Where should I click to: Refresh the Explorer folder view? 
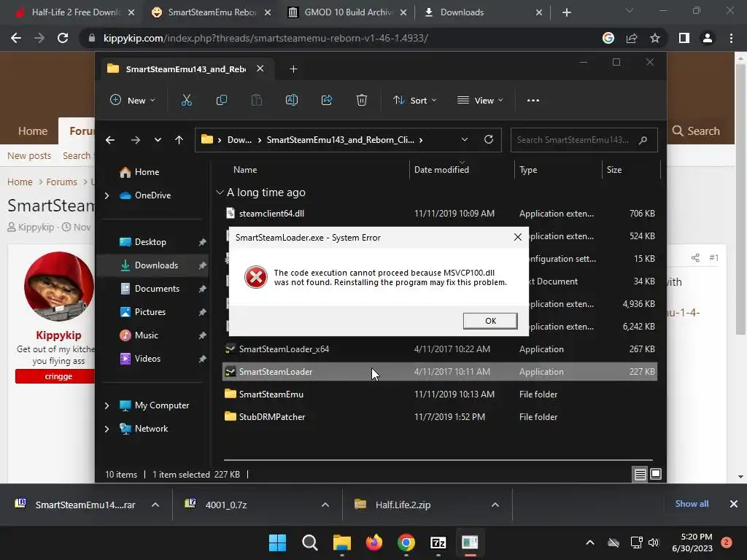488,139
